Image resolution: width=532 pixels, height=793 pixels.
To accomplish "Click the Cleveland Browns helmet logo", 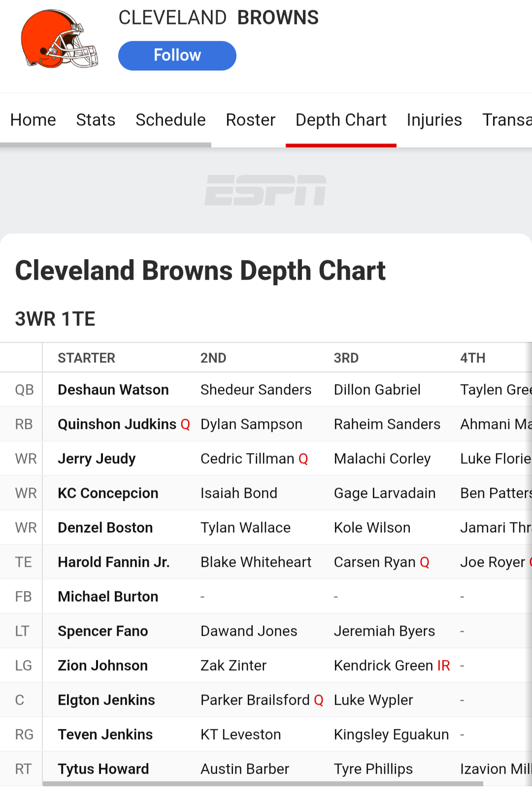I will click(59, 38).
